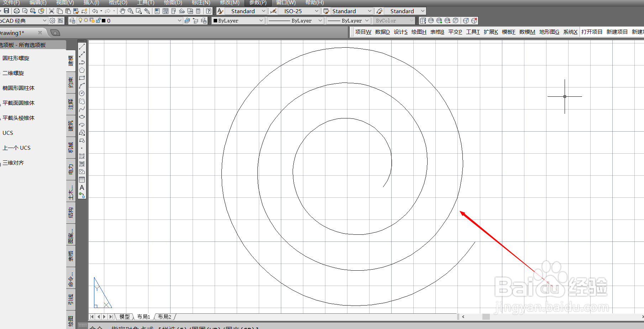Click the Save icon
The width and height of the screenshot is (644, 329).
click(x=6, y=11)
